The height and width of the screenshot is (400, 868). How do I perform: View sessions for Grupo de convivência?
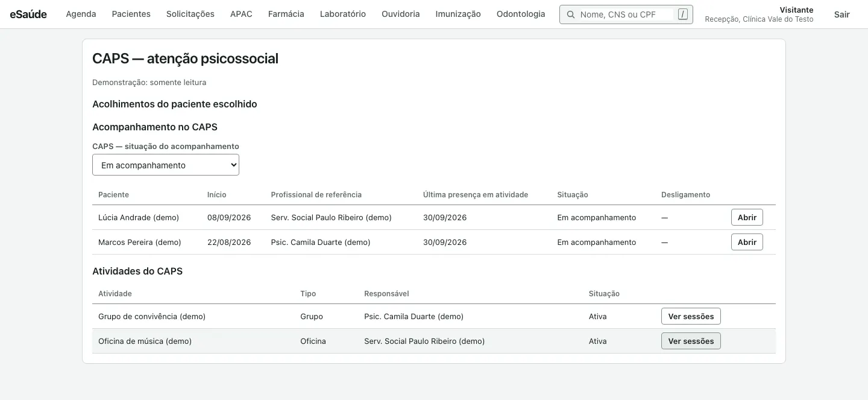(x=691, y=316)
